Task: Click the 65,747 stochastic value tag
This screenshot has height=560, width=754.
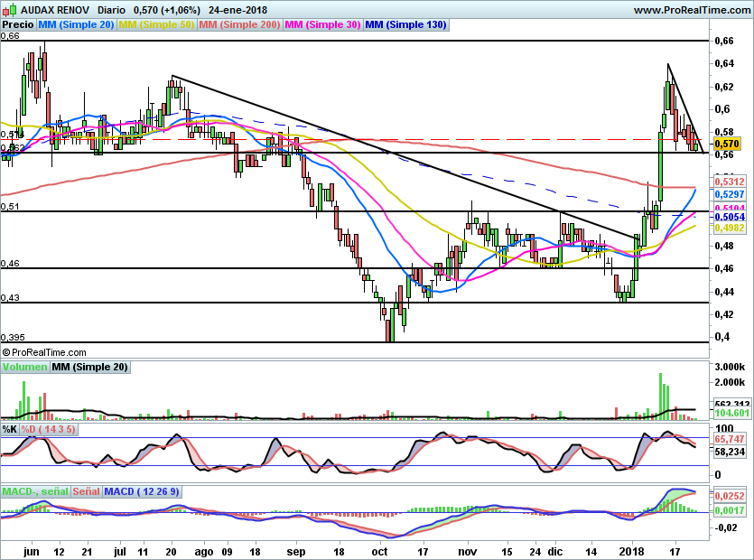Action: point(730,439)
